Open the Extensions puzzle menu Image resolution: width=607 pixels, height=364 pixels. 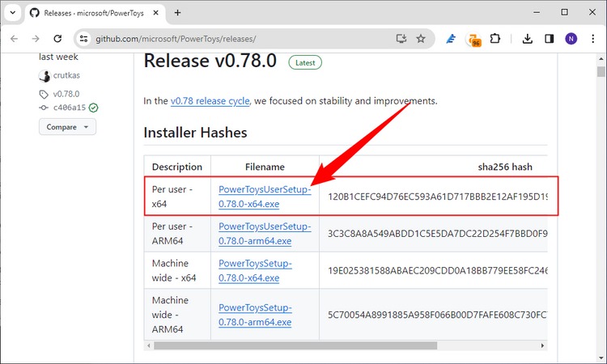point(495,39)
